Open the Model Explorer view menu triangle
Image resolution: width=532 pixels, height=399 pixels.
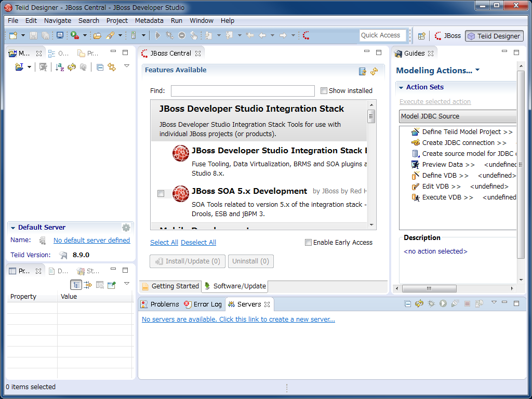point(127,66)
